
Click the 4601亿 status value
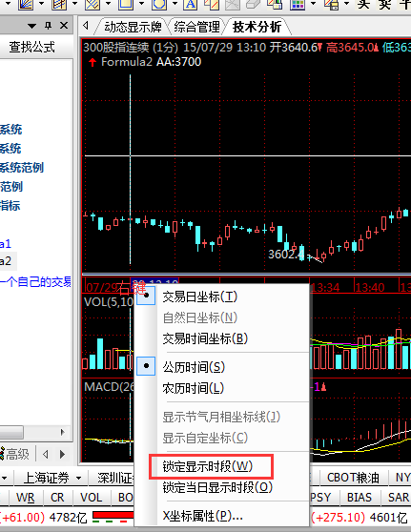[389, 518]
